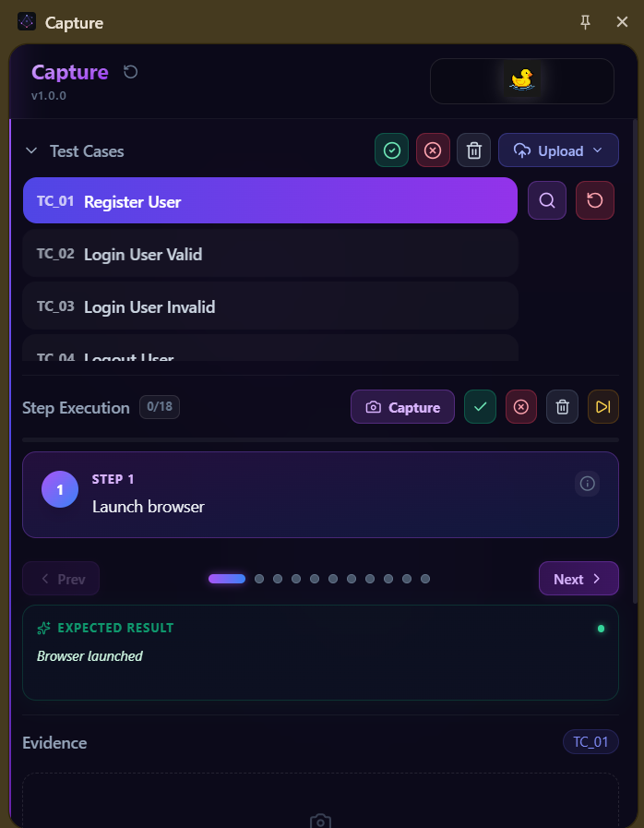
Task: Select test case TC_03 Login User Invalid
Action: coord(270,306)
